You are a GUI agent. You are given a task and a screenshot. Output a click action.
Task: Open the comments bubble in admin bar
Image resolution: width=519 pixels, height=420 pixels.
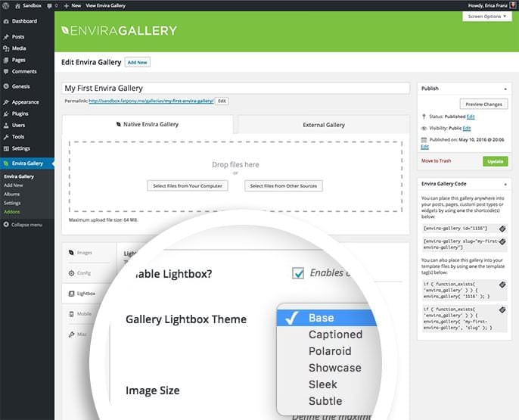pyautogui.click(x=52, y=5)
